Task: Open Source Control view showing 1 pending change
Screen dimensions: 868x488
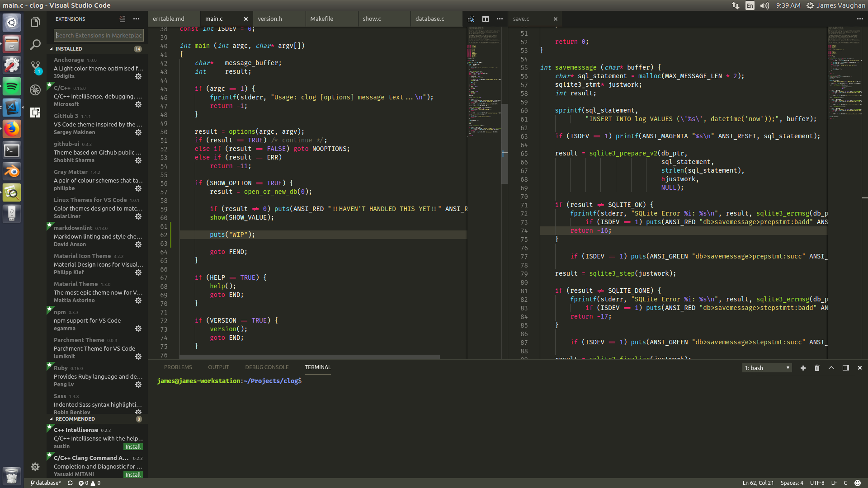Action: coord(35,66)
